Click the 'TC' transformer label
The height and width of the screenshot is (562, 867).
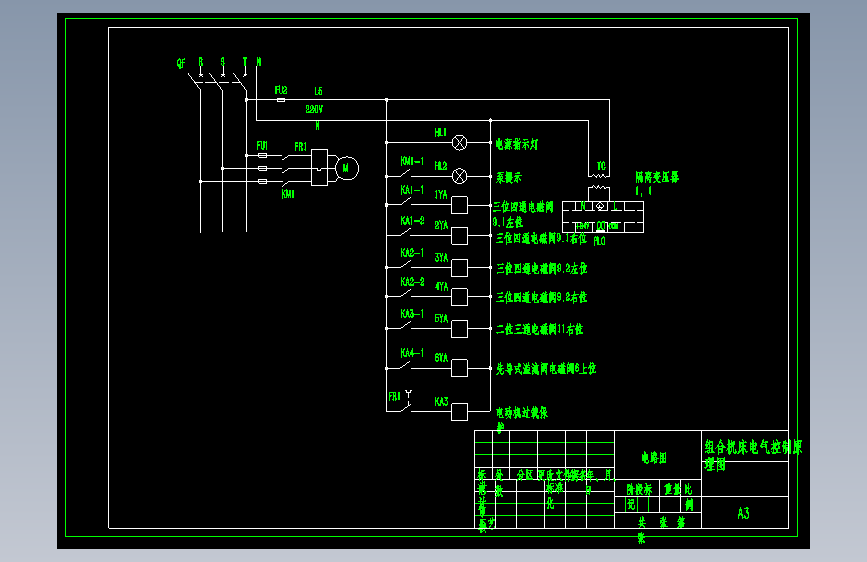pos(601,166)
